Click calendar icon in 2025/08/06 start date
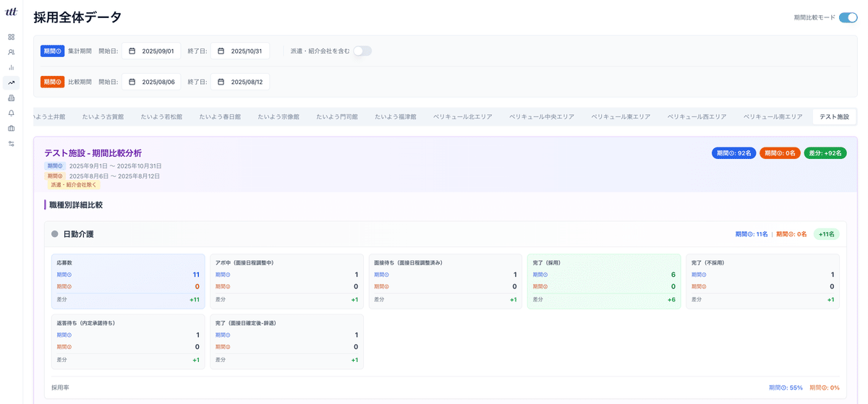The height and width of the screenshot is (404, 868). point(132,82)
